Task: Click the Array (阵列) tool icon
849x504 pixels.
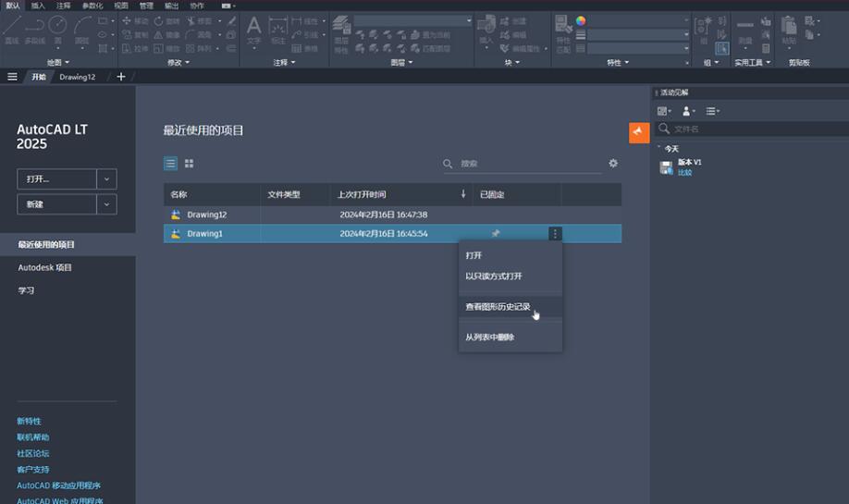Action: (x=191, y=49)
